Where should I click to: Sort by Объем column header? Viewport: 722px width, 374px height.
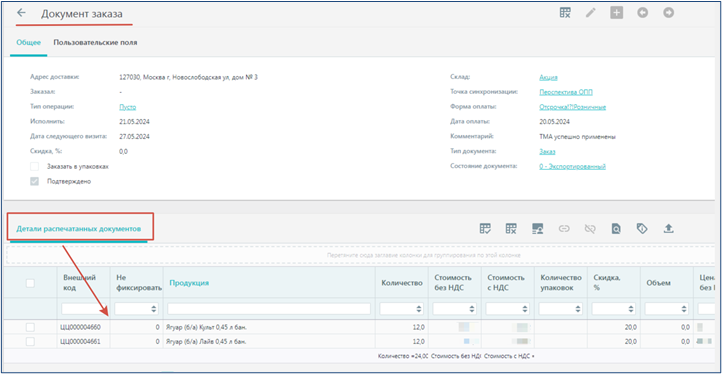pos(657,283)
